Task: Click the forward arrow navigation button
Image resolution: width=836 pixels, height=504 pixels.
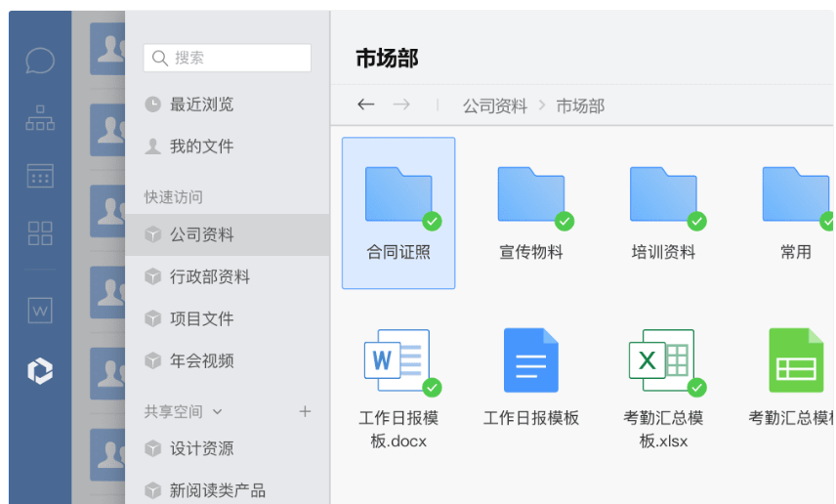Action: [x=400, y=105]
